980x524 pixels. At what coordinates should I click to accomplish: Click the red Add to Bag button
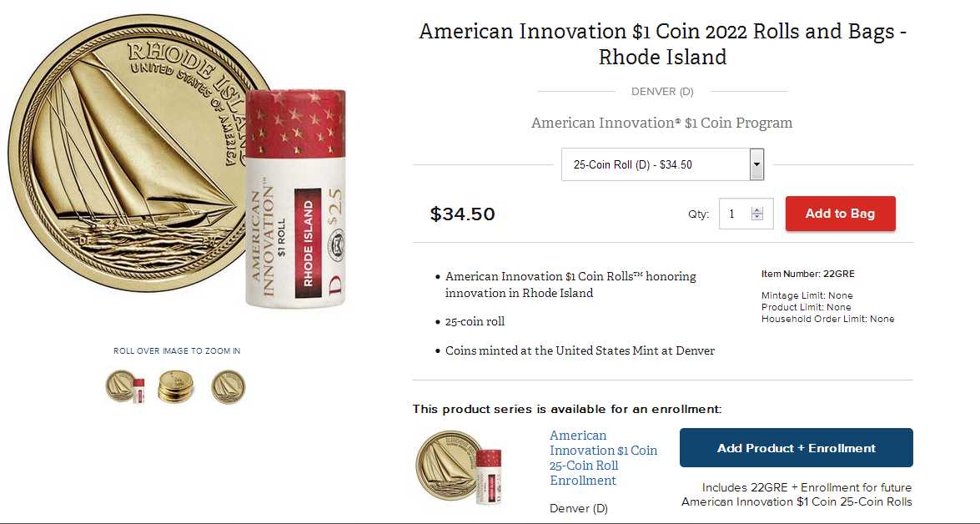coord(840,213)
